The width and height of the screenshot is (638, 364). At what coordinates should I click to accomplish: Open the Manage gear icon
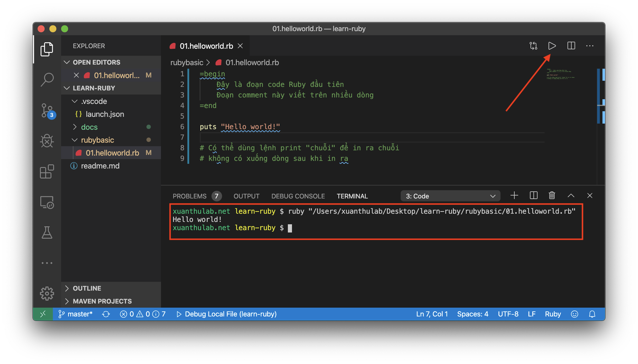pyautogui.click(x=47, y=293)
